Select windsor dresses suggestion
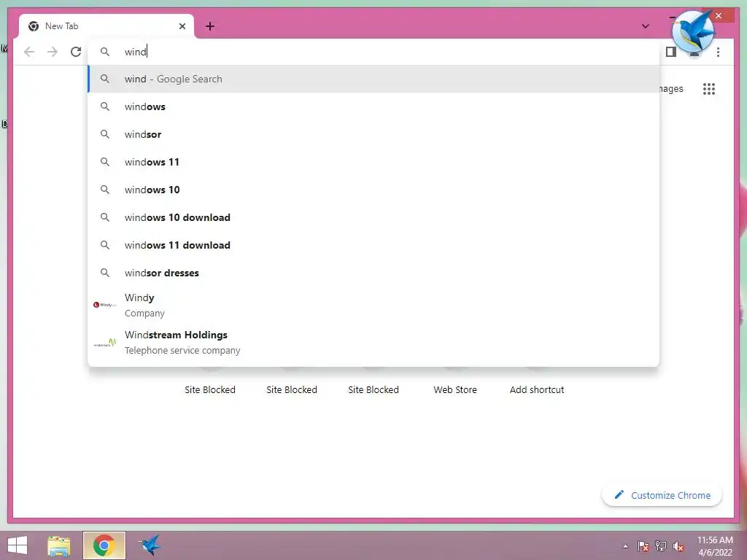Screen dimensions: 747x560 373,273
